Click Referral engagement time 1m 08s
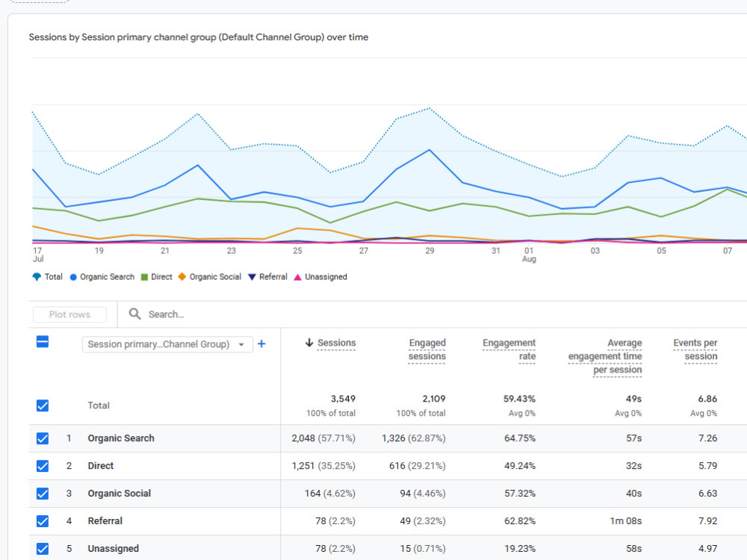747x560 pixels. 625,521
